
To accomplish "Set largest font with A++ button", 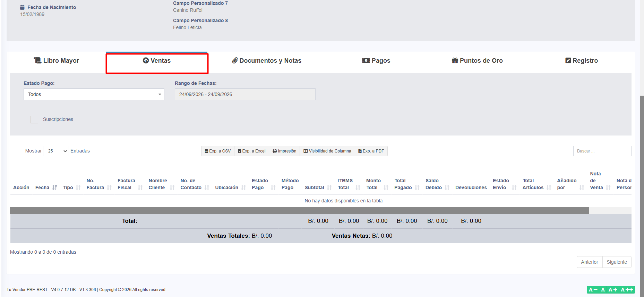I will point(627,290).
